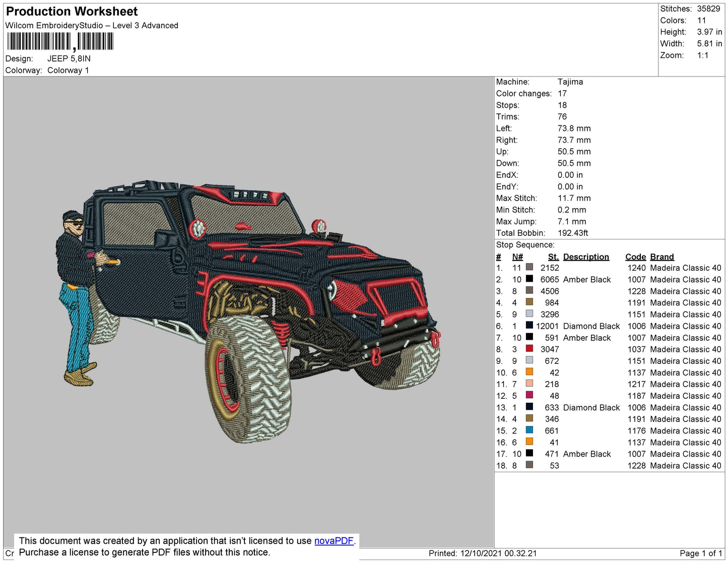
Task: Click the Jeep embroidery design image
Action: 248,311
